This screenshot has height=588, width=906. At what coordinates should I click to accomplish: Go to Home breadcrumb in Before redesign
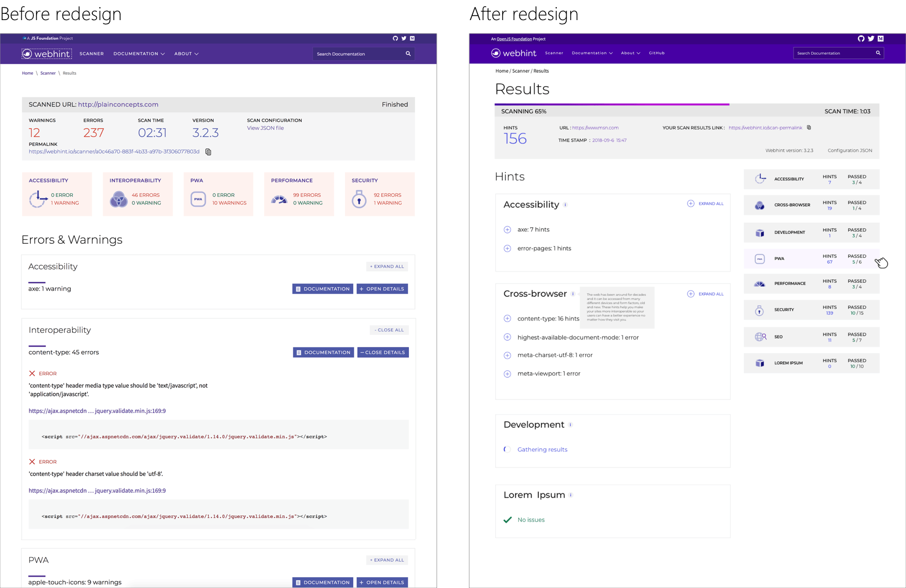tap(27, 73)
